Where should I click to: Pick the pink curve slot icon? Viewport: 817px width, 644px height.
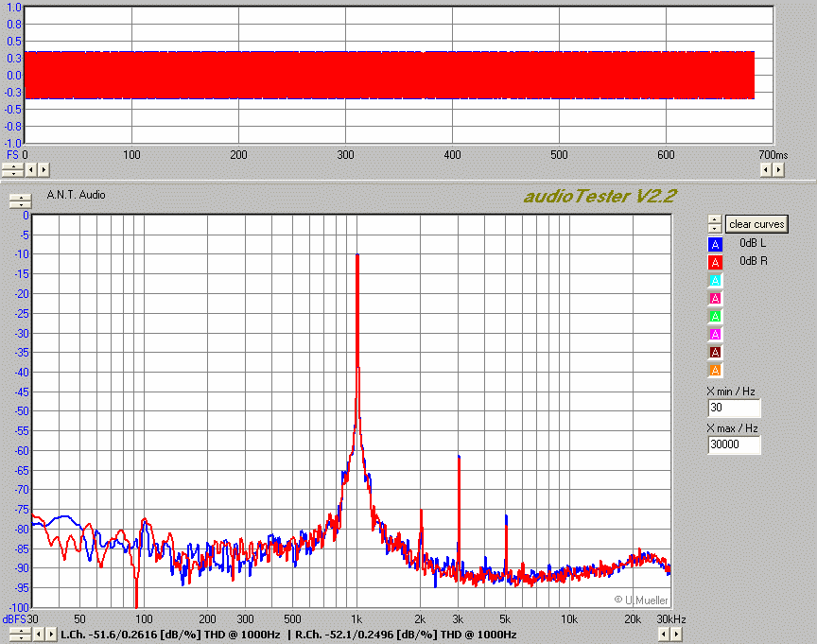click(x=716, y=298)
